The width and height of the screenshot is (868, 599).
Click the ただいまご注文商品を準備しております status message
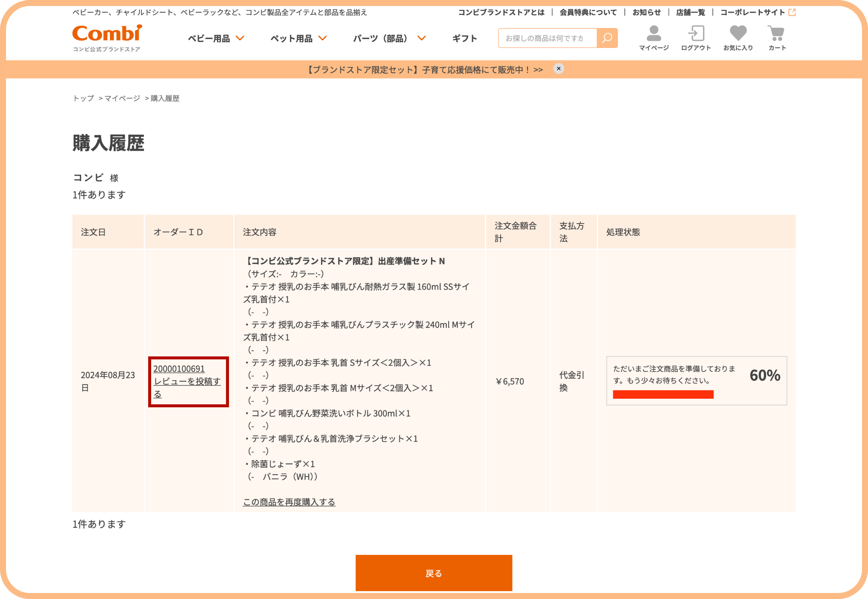point(674,375)
